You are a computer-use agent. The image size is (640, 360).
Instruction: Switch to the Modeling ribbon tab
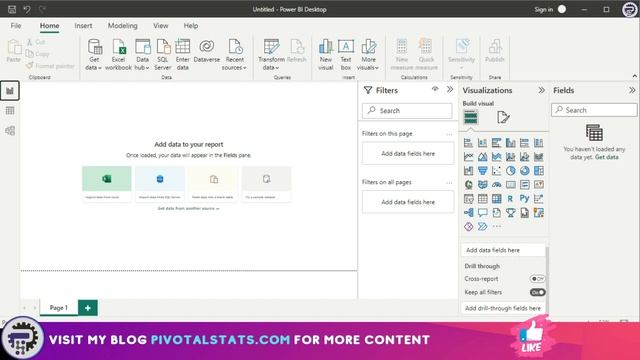coord(122,26)
